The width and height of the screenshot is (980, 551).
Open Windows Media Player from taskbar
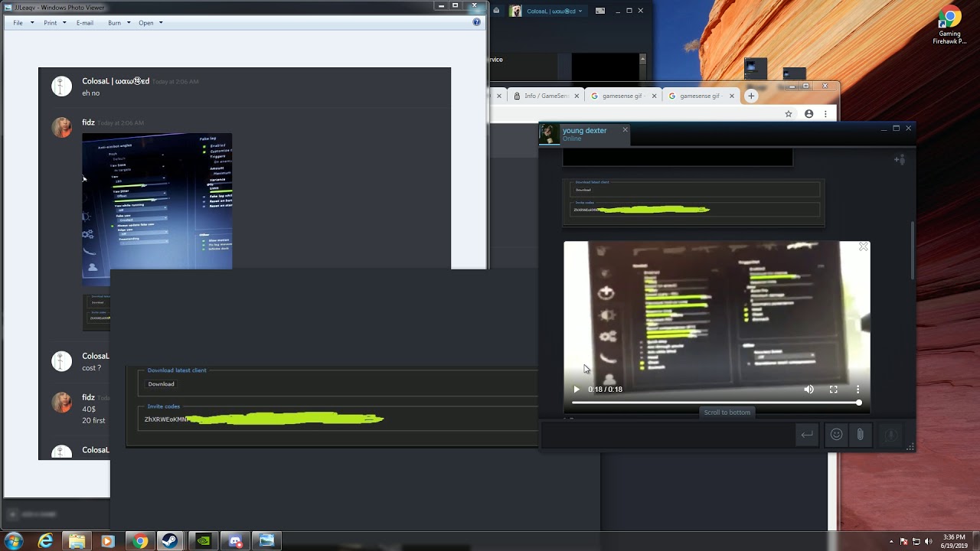107,541
